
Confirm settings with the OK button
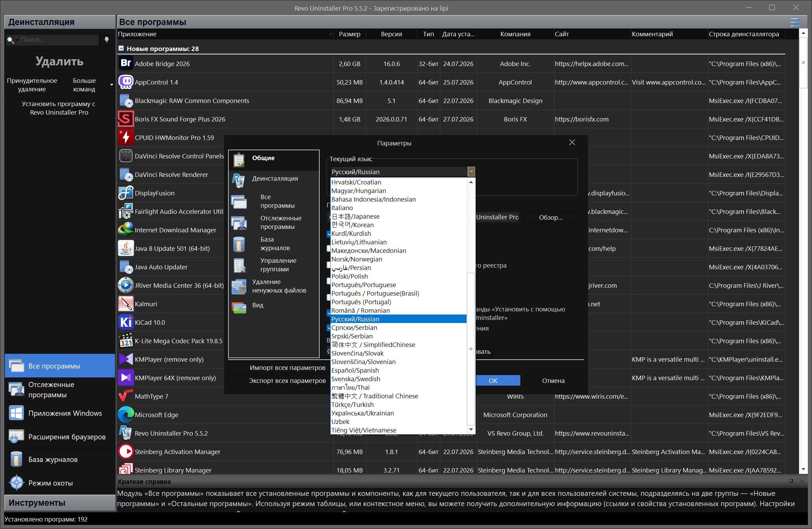pyautogui.click(x=493, y=380)
